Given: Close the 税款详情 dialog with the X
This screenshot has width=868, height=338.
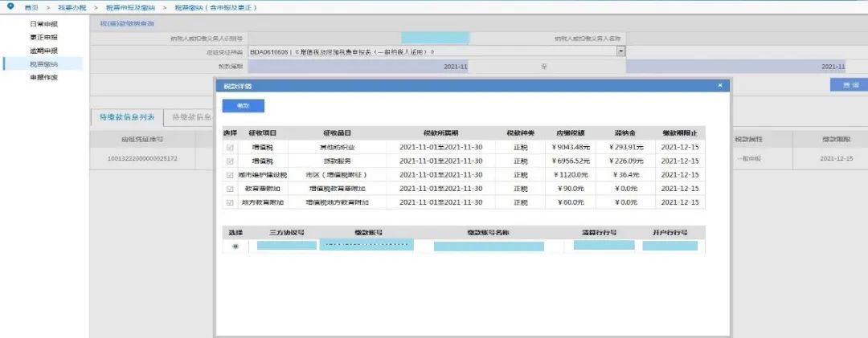Looking at the screenshot, I should 720,86.
